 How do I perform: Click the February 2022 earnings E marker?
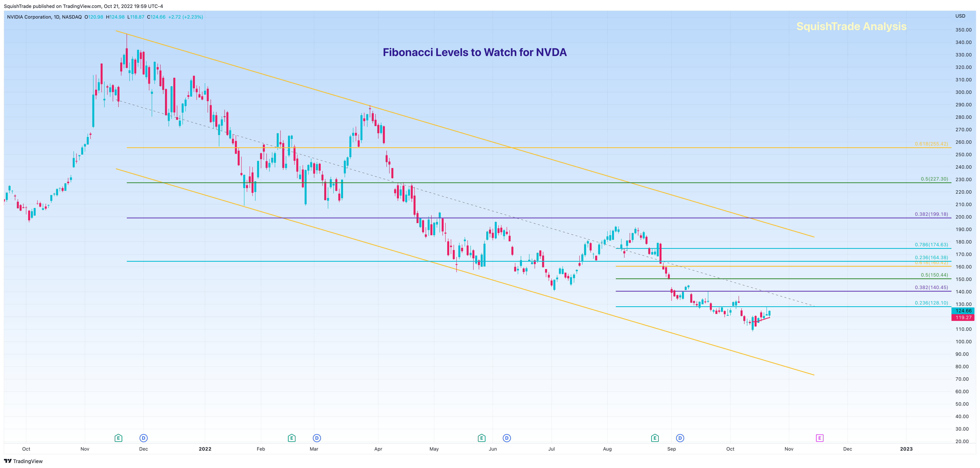click(x=292, y=438)
